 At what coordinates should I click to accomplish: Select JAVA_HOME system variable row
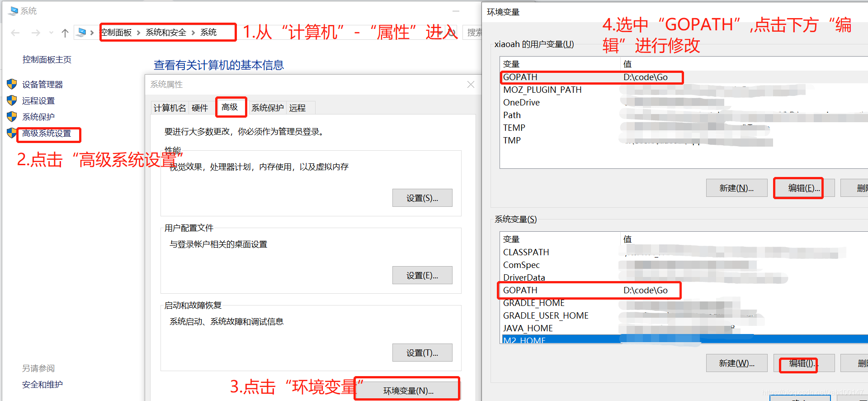click(684, 328)
